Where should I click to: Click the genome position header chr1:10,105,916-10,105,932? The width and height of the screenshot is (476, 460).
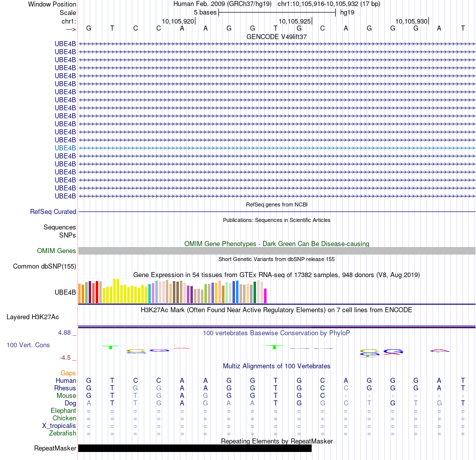(329, 4)
